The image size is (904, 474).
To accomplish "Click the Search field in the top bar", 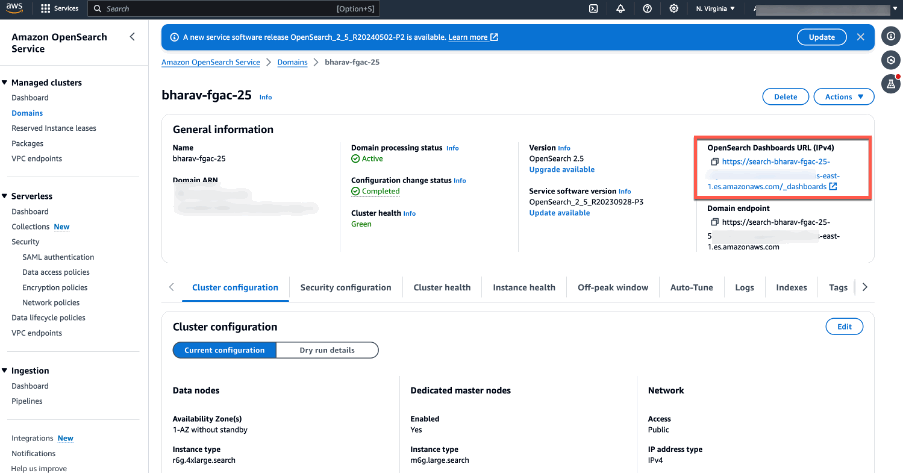I will 233,9.
